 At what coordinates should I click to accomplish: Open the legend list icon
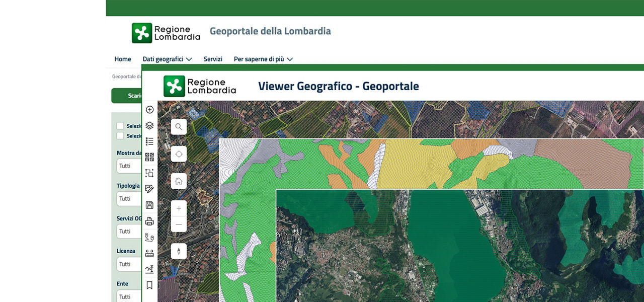[149, 141]
